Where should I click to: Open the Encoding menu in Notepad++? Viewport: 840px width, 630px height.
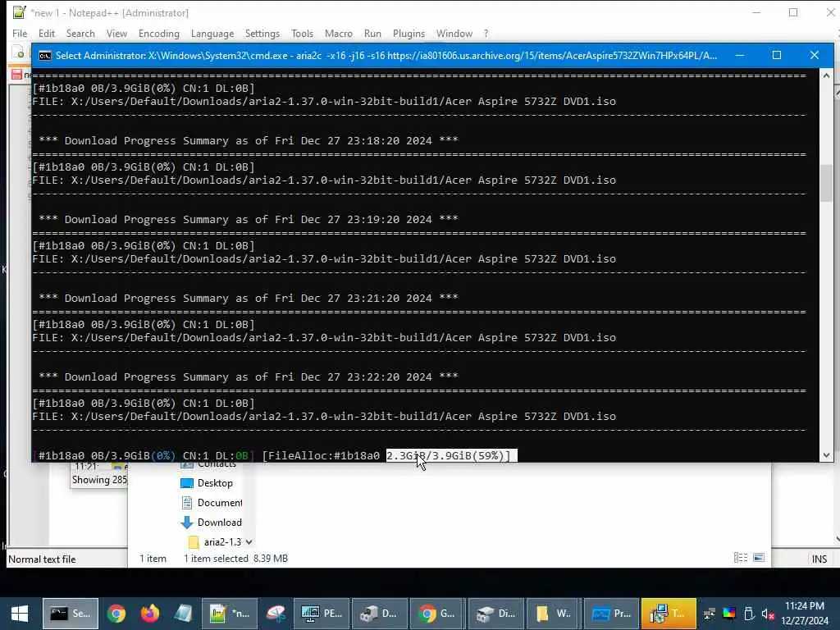click(x=158, y=33)
